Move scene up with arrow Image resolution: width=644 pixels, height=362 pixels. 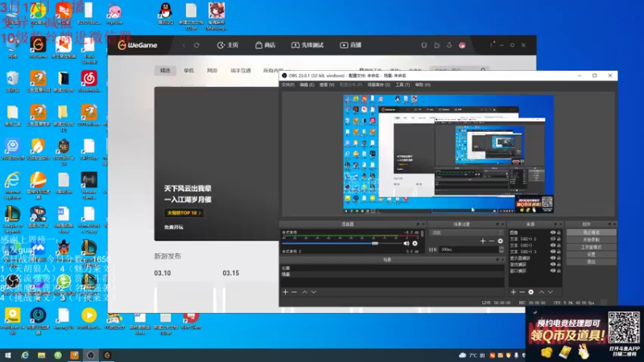305,292
